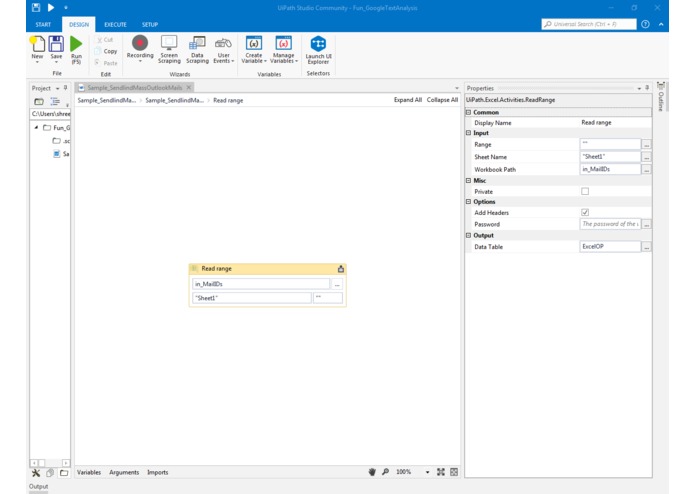Click Collapse All in the designer
This screenshot has height=494, width=695.
(442, 100)
